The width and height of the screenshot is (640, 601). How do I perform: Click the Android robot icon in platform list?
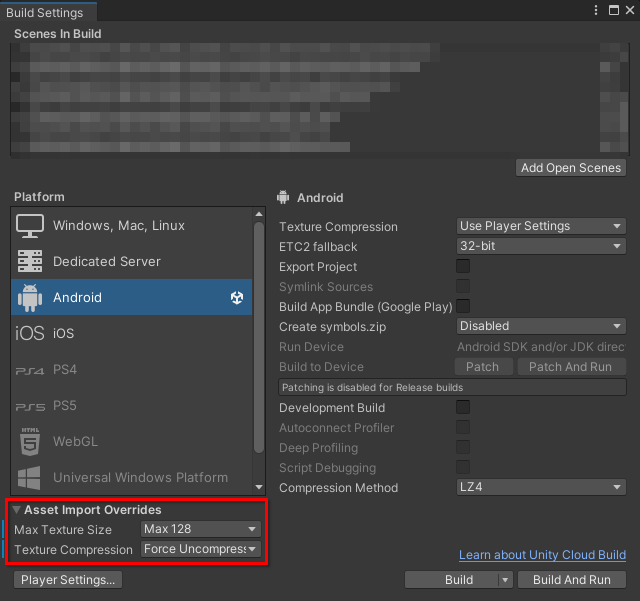click(x=30, y=298)
